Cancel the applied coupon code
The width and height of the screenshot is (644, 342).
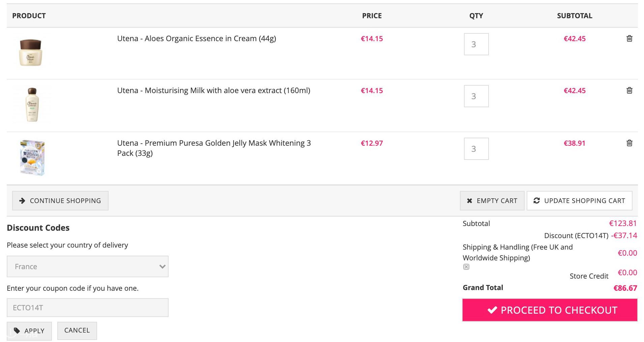point(77,331)
